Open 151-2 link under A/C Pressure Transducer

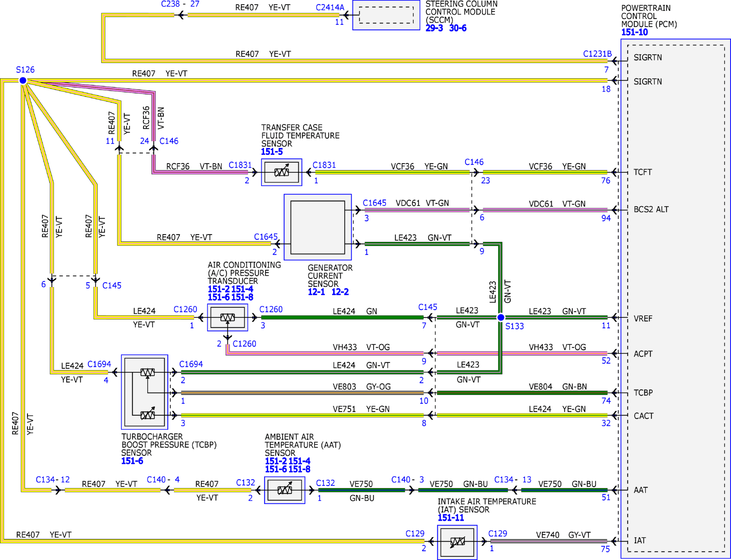(219, 289)
